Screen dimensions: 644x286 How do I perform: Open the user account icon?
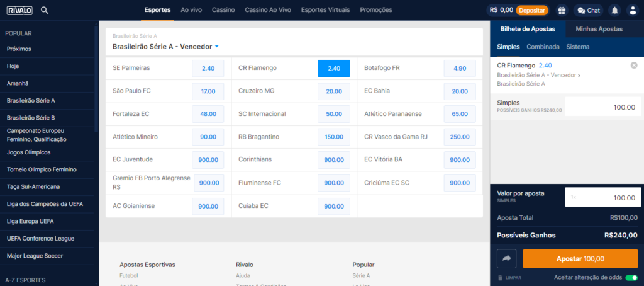coord(633,10)
